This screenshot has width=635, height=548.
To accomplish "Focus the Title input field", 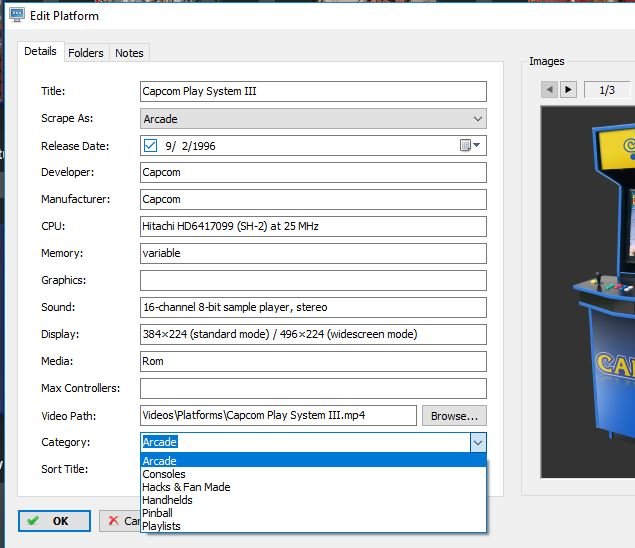I will [313, 92].
